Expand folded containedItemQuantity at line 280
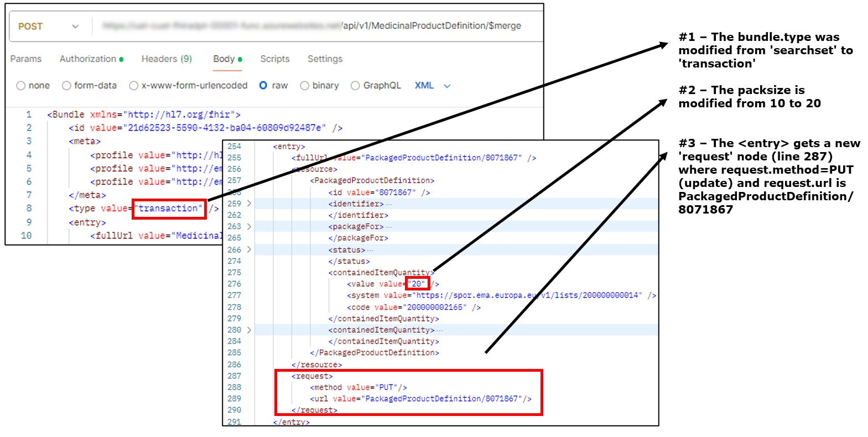 [x=249, y=330]
